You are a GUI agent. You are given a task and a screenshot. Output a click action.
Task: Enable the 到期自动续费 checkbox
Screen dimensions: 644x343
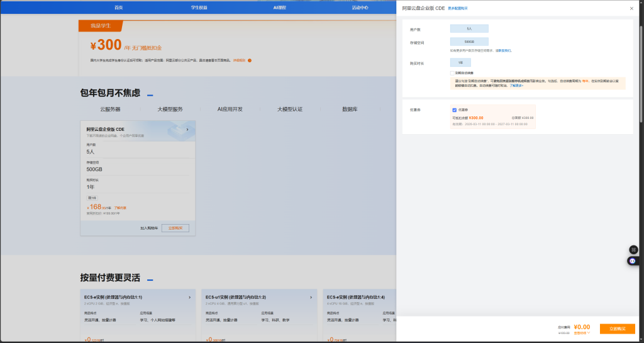(452, 73)
